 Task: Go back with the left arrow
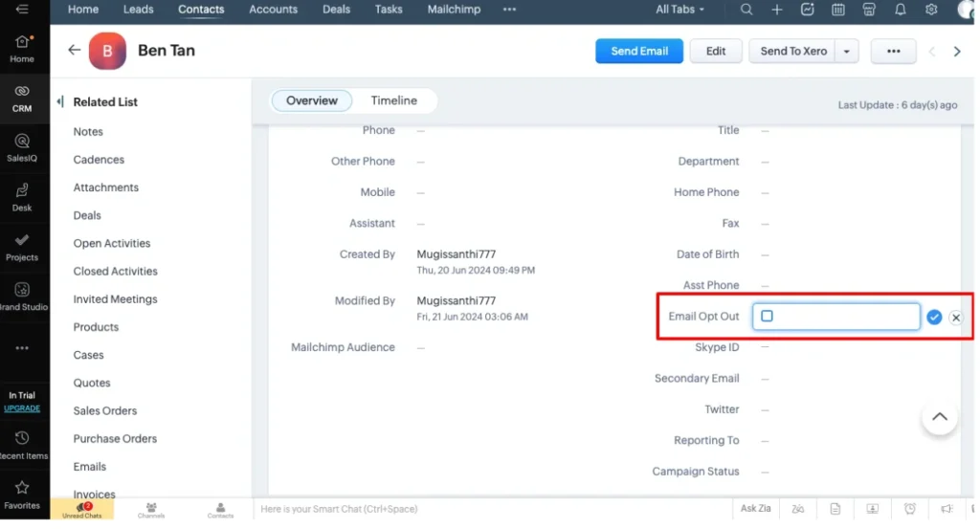point(74,50)
